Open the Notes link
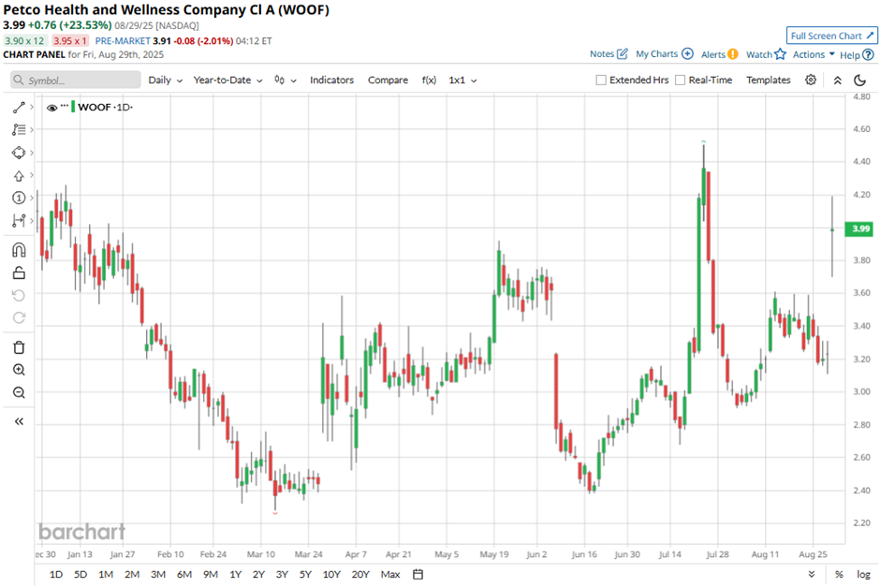 tap(602, 54)
